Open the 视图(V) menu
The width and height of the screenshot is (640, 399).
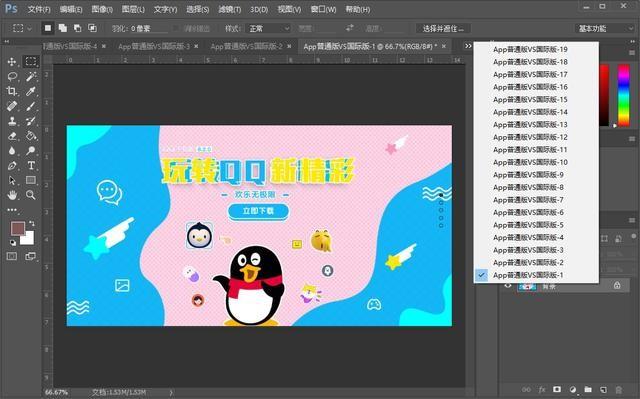pyautogui.click(x=289, y=9)
